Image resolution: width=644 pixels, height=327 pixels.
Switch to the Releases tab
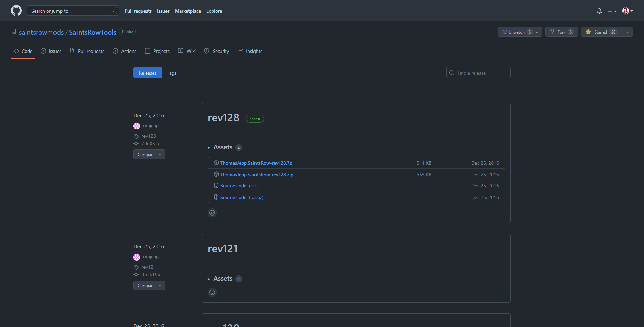pyautogui.click(x=148, y=73)
